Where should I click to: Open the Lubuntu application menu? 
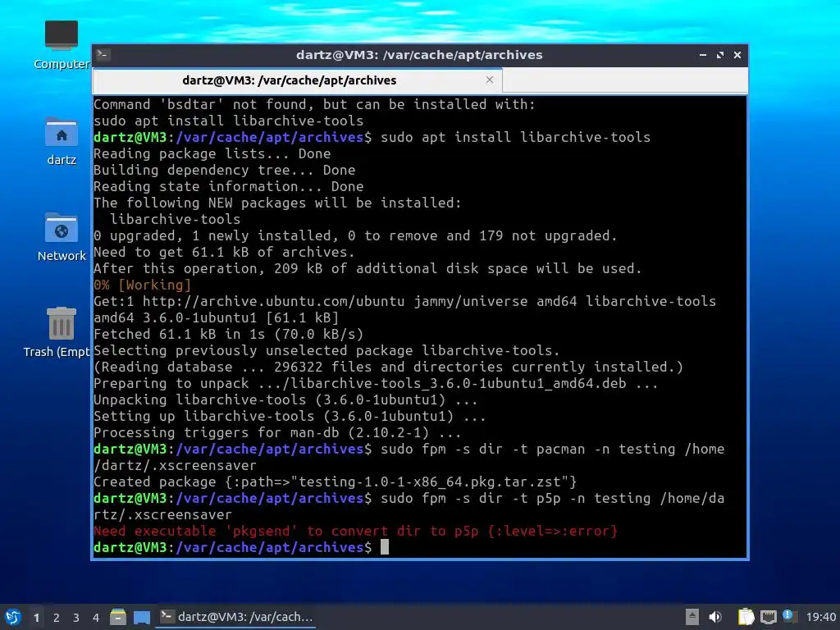pos(13,617)
